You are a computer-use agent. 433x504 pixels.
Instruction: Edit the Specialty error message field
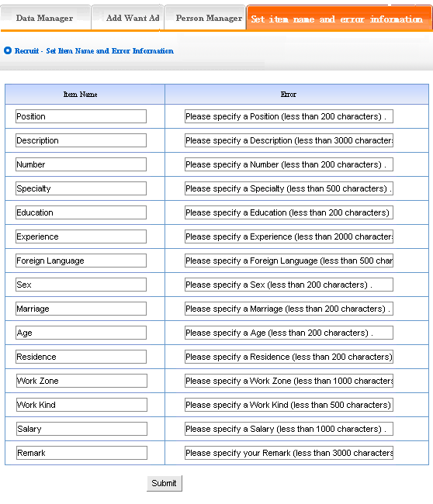pos(289,188)
